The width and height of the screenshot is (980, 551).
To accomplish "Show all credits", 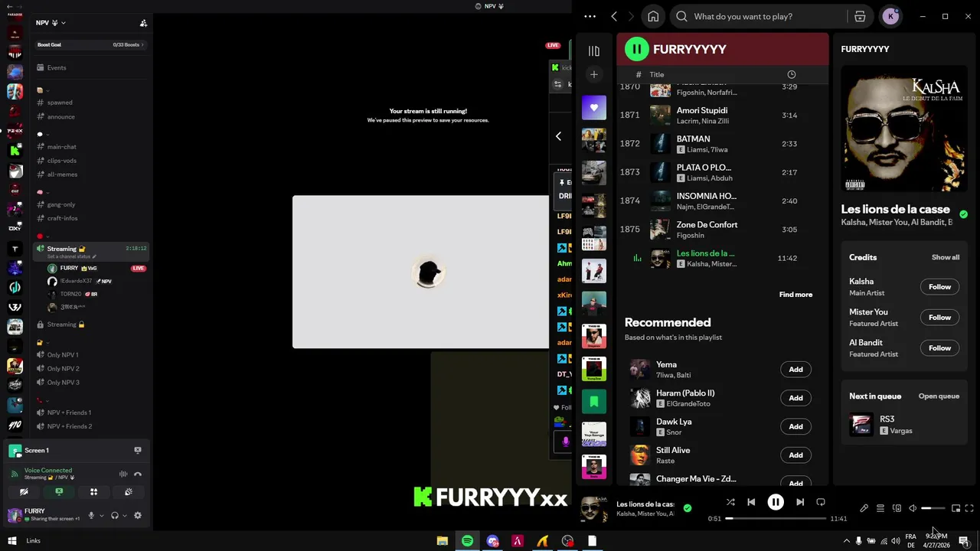I will tap(945, 257).
